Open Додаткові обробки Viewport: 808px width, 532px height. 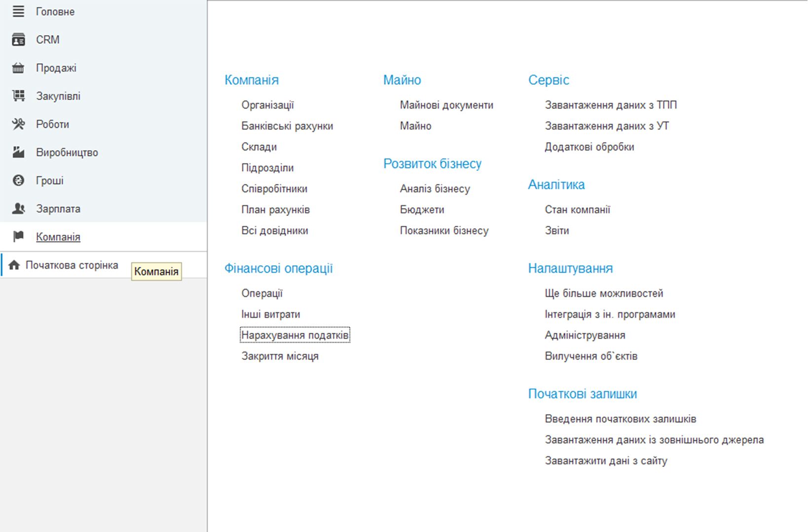click(589, 147)
